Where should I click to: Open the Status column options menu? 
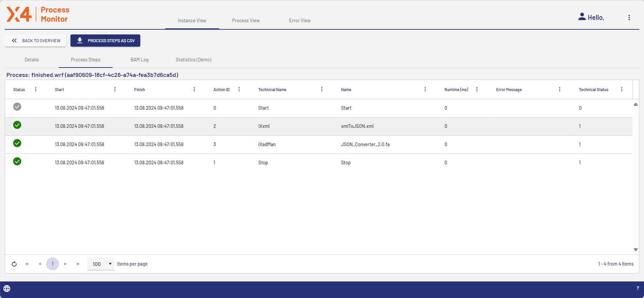[x=36, y=89]
